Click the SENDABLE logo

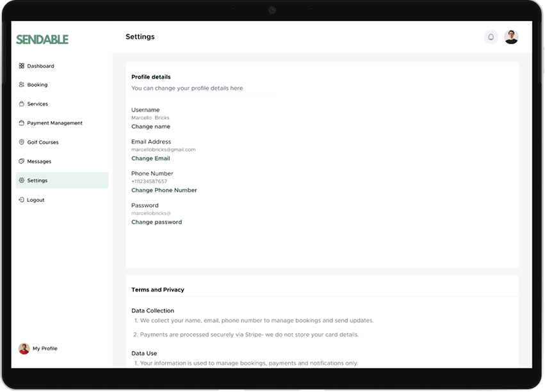(42, 40)
